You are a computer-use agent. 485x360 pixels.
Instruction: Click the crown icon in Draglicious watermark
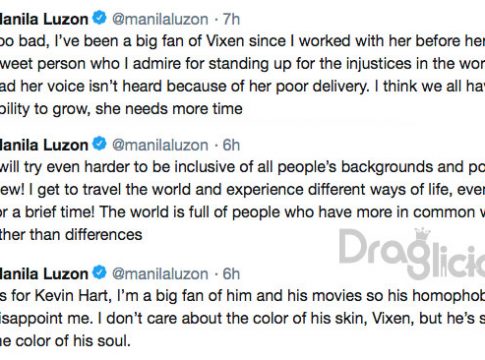coord(422,235)
